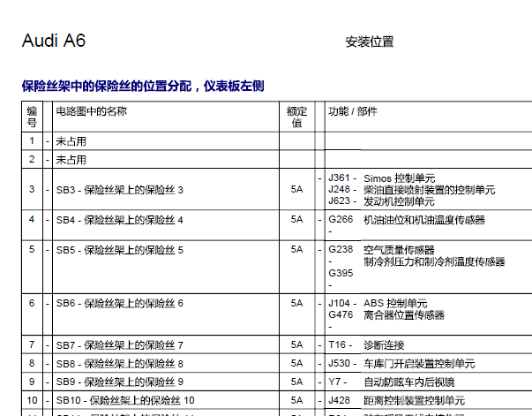Click the 5A rating in row 6
The image size is (532, 416).
click(x=296, y=303)
